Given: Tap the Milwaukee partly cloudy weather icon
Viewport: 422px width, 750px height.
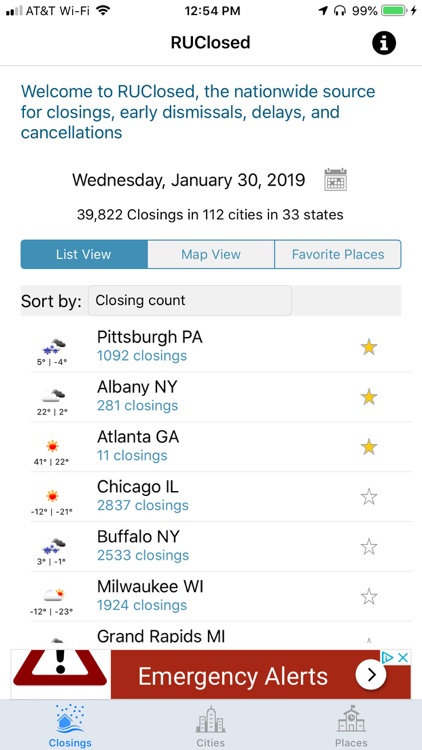Looking at the screenshot, I should tap(53, 595).
